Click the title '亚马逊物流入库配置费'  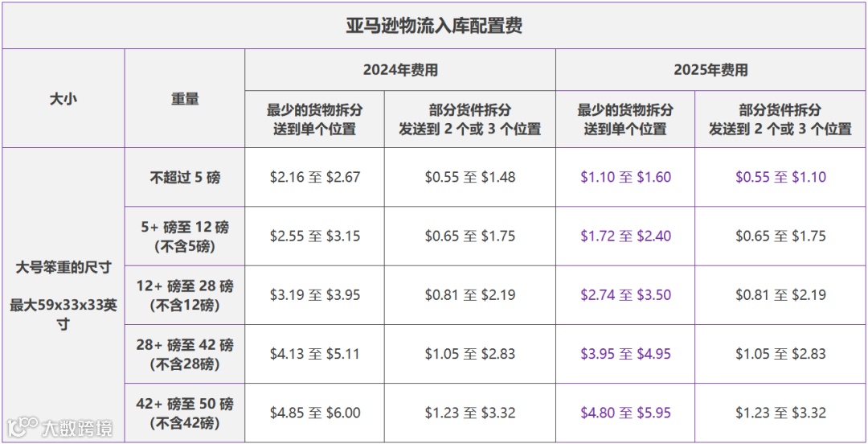pos(434,26)
